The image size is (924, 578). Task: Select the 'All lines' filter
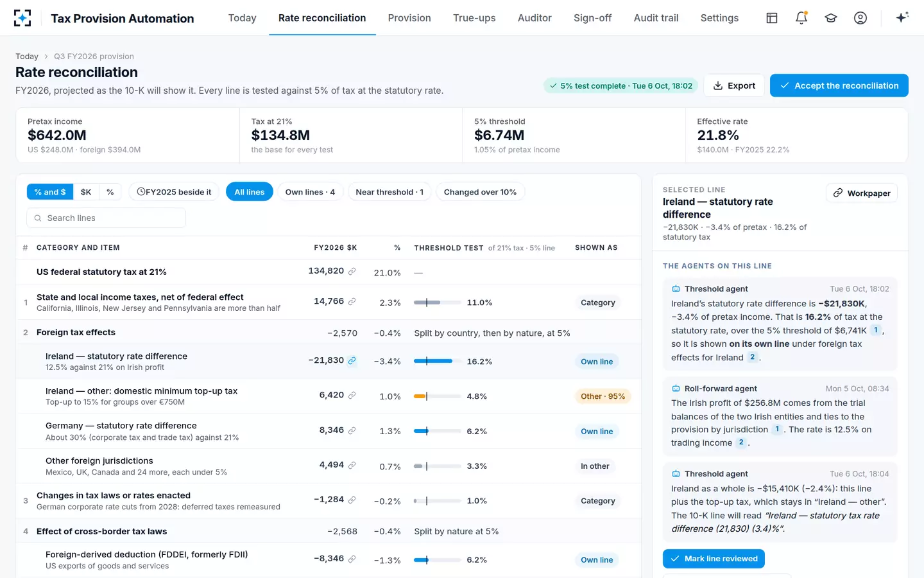point(250,192)
